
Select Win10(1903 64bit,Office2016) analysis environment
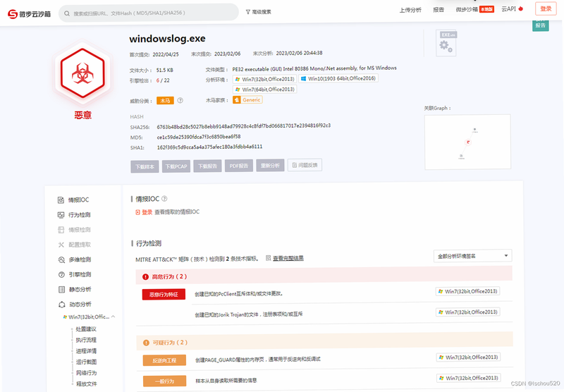[338, 78]
